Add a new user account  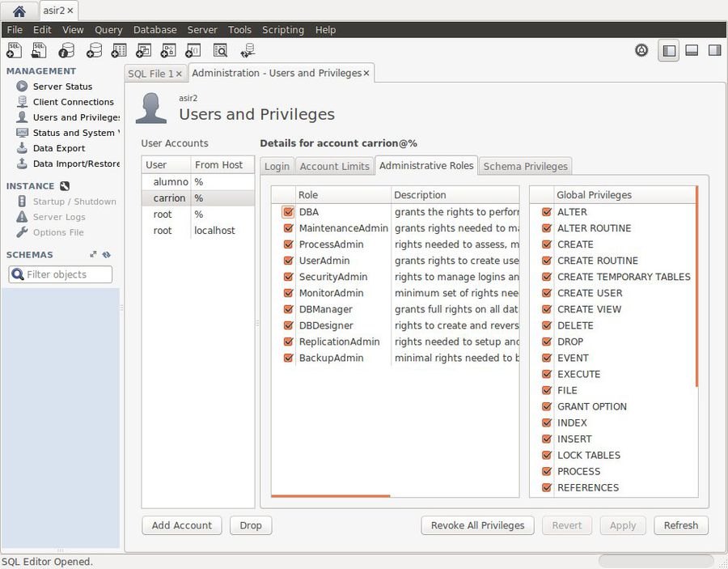click(181, 525)
